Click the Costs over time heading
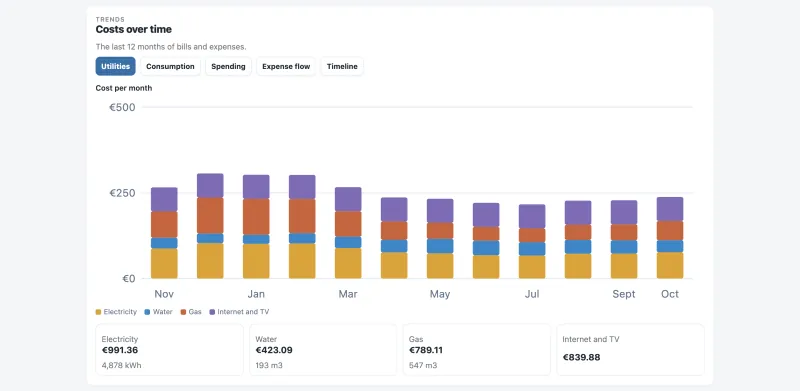Screen dimensions: 800x391 coord(134,29)
